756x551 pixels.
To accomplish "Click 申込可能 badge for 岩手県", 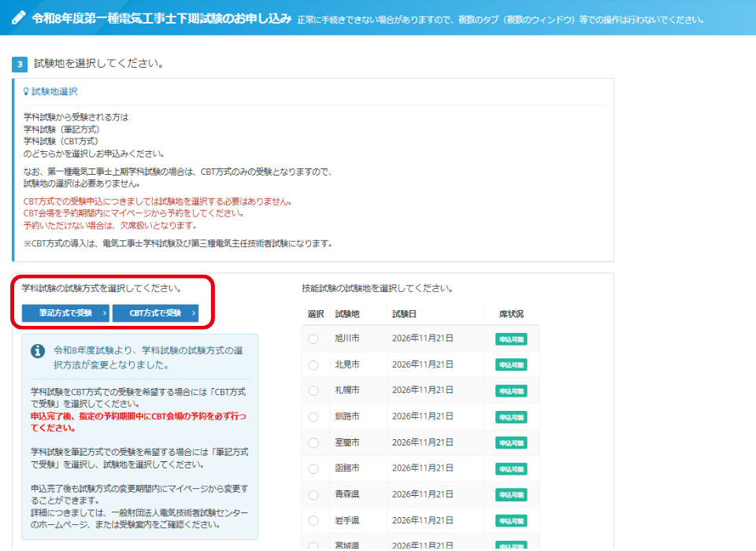I will (x=511, y=520).
